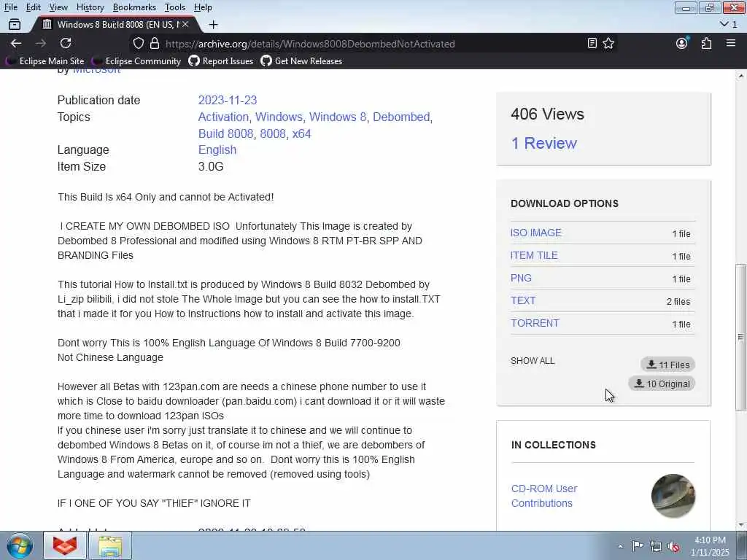
Task: Open Eclipse Main Site bookmark
Action: pos(45,61)
